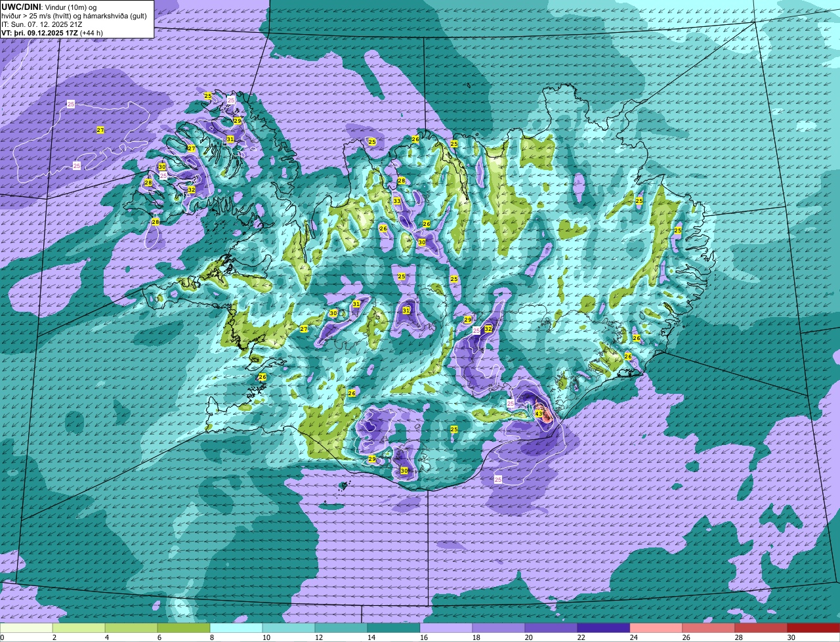
Task: Select the violet 20–22 m/s legend swatch
Action: pyautogui.click(x=551, y=628)
